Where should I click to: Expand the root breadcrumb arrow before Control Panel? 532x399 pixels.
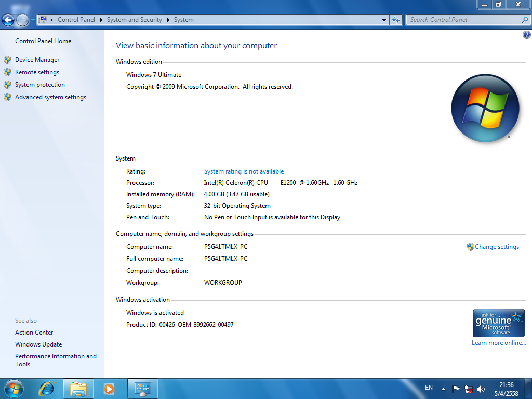coord(52,20)
